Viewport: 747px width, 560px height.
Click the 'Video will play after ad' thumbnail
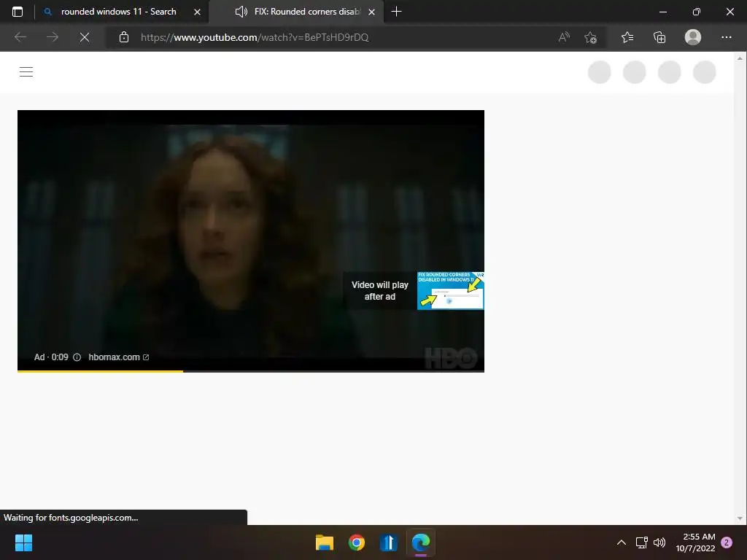coord(451,291)
